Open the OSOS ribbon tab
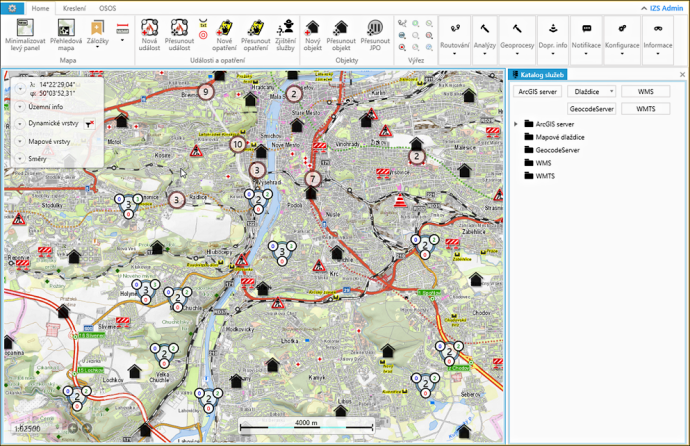This screenshot has height=446, width=690. click(107, 7)
